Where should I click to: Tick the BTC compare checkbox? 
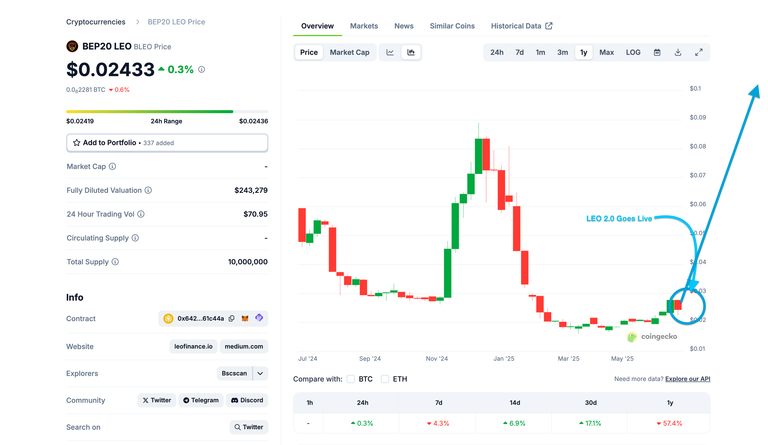351,379
